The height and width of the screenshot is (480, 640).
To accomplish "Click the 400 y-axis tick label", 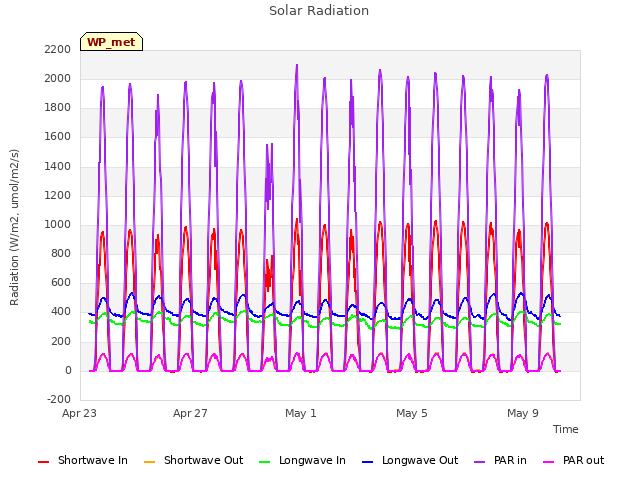I will pos(61,312).
